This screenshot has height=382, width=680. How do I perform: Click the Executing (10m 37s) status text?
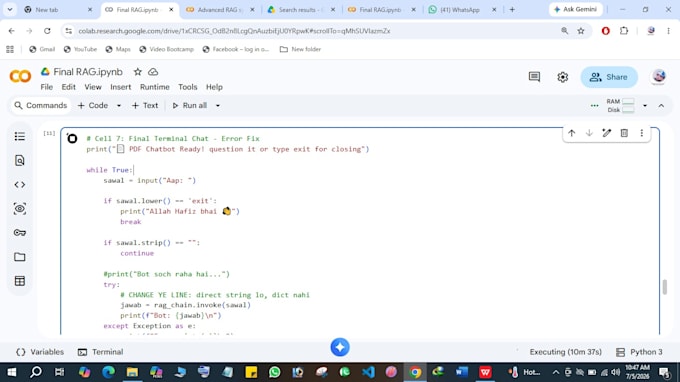click(x=566, y=352)
